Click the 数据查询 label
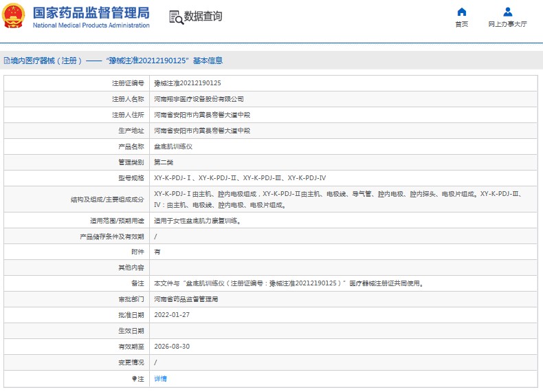 pyautogui.click(x=203, y=17)
